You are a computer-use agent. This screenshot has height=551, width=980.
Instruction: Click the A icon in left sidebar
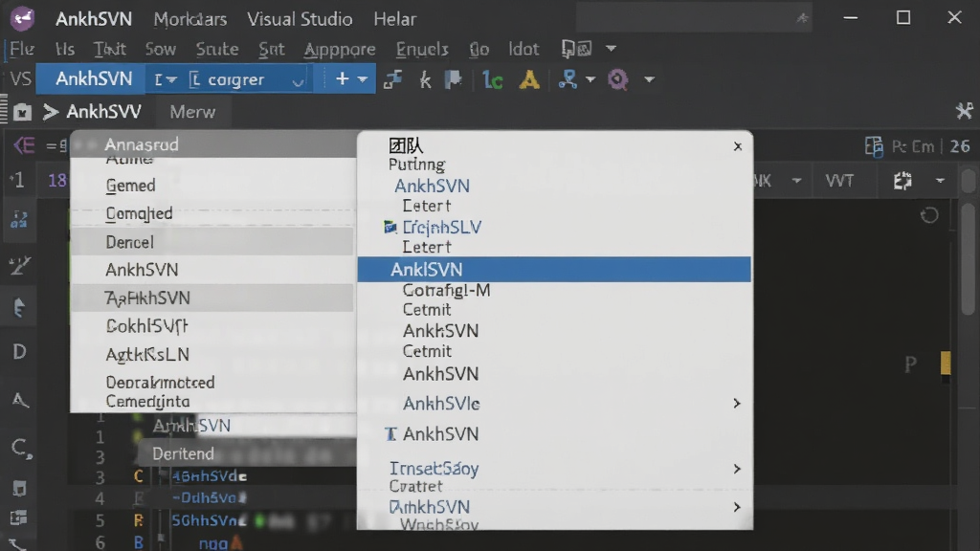20,400
